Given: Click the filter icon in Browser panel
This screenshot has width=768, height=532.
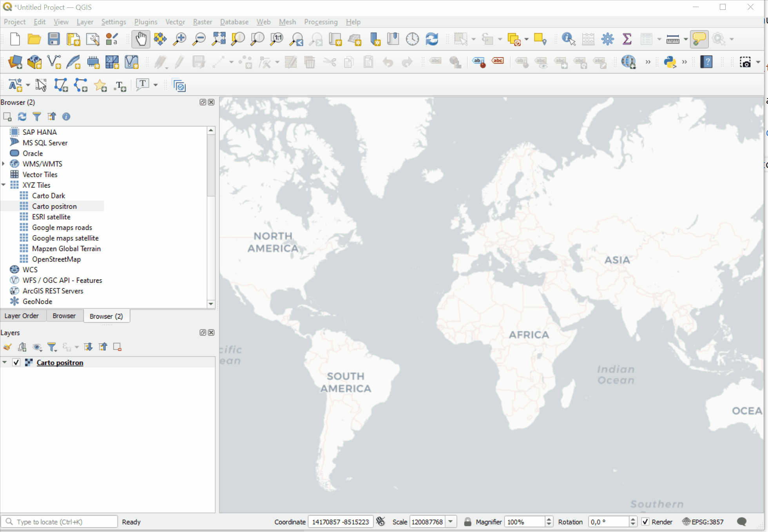Looking at the screenshot, I should [x=37, y=116].
